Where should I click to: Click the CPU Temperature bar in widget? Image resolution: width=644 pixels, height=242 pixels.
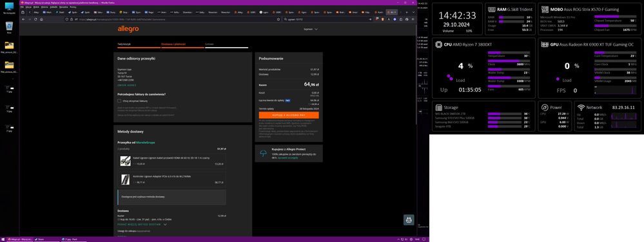pyautogui.click(x=509, y=52)
